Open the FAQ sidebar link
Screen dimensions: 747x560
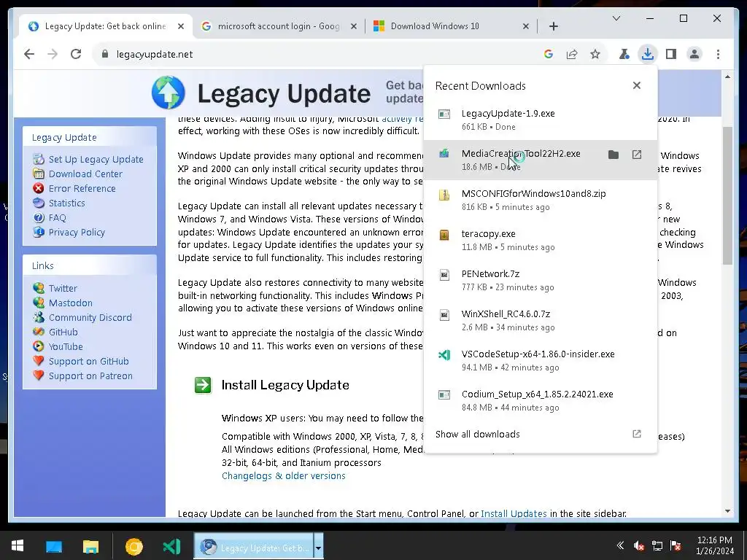(57, 217)
